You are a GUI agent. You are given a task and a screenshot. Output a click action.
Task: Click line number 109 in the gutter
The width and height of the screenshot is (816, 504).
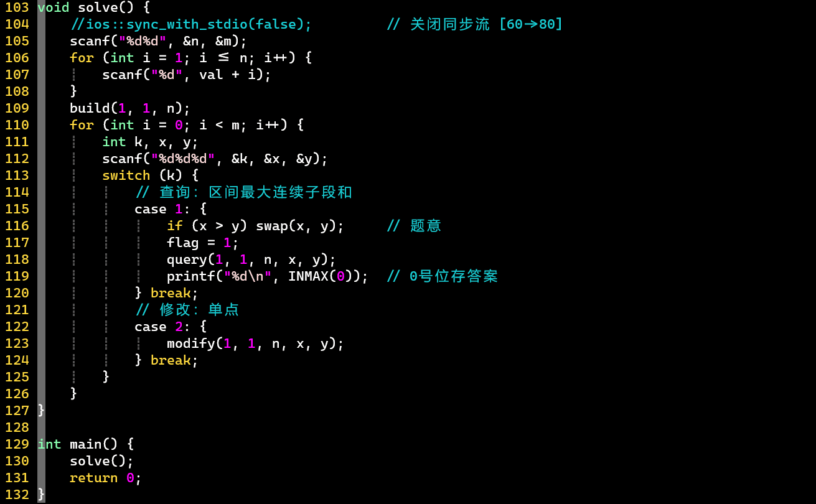click(x=17, y=108)
